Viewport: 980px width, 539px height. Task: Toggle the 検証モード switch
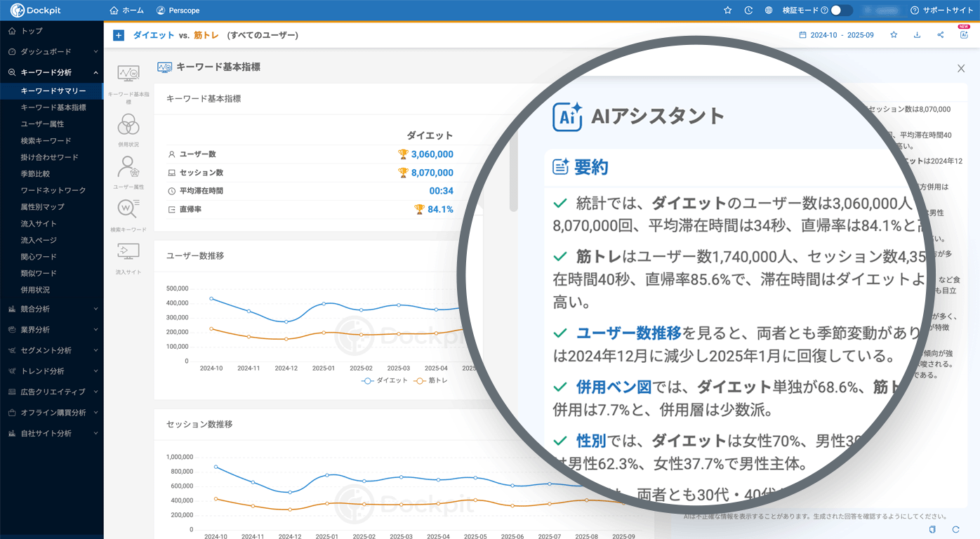click(x=841, y=11)
